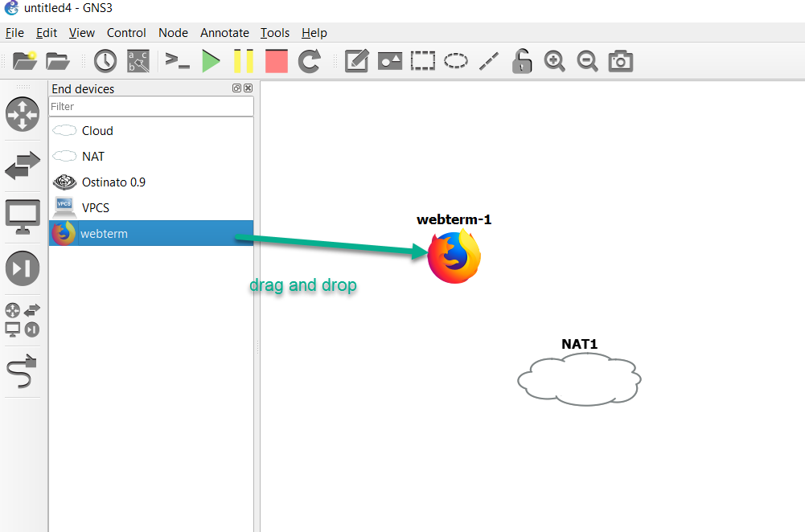Screen dimensions: 805x532
Task: Select Ostinato 0.9 in device list
Action: pyautogui.click(x=151, y=182)
